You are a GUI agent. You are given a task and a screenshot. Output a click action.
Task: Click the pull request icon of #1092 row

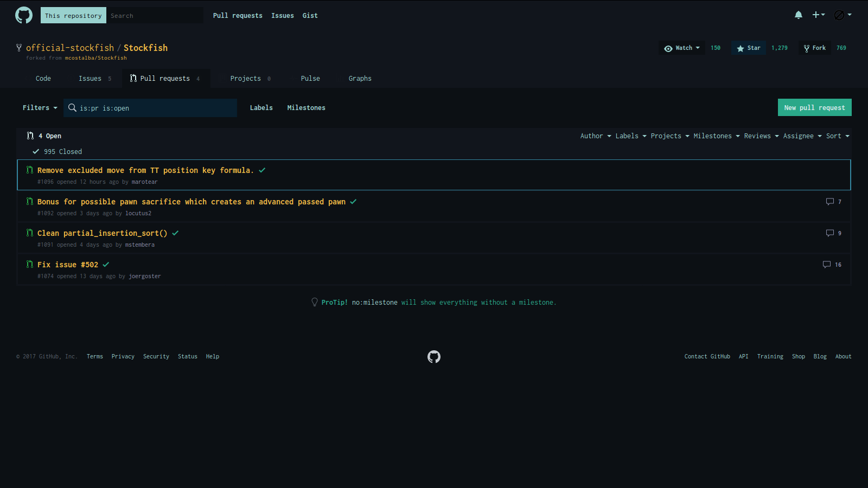tap(30, 202)
